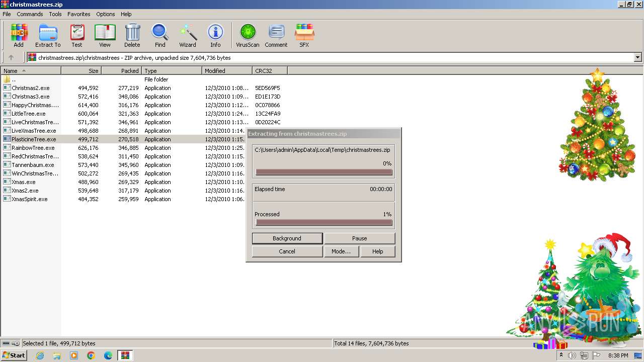Click the Christmas2.exe file icon
Screen dimensions: 644x362
7,88
